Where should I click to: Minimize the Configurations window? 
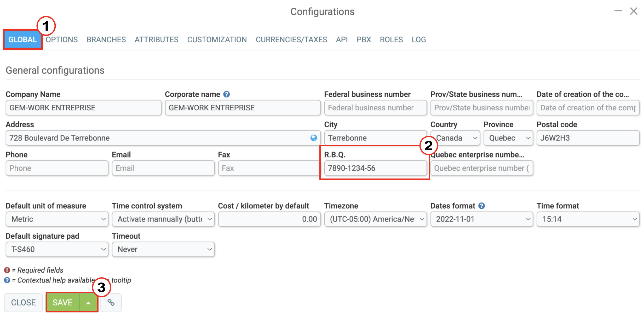[x=618, y=11]
